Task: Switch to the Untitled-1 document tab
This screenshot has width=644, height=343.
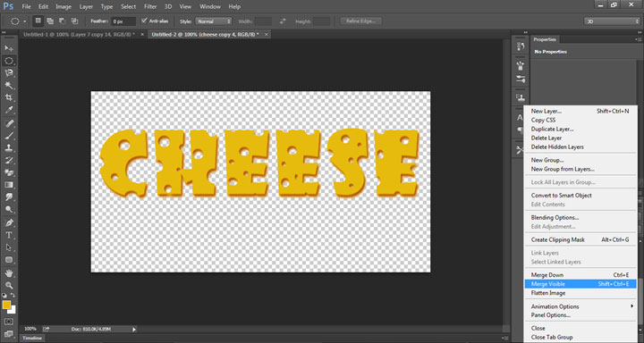Action: [80, 35]
